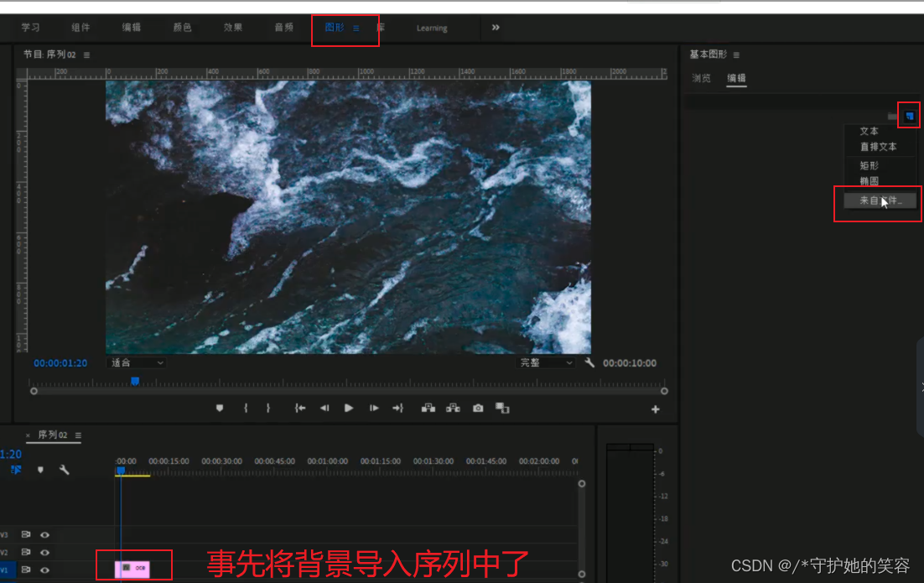Choose 直排文本 from the new layer menu

tap(879, 147)
